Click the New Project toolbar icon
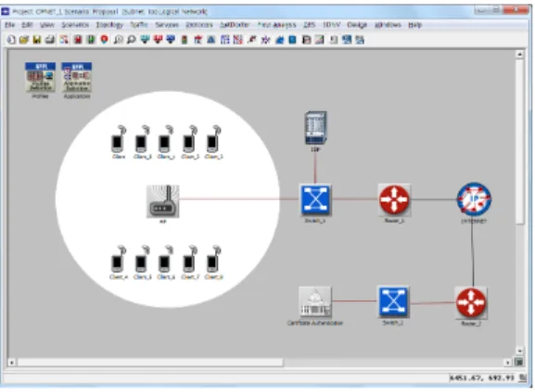Screen dimensions: 535x392 pyautogui.click(x=11, y=40)
